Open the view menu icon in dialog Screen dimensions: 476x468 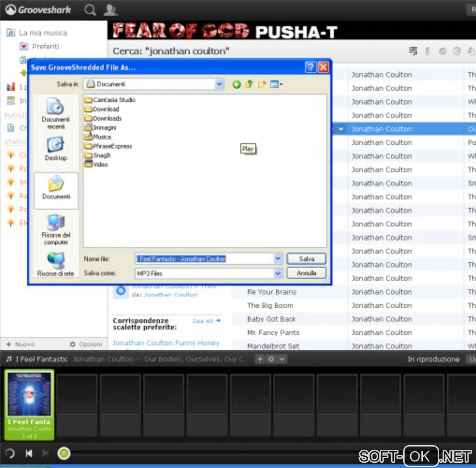coord(276,84)
